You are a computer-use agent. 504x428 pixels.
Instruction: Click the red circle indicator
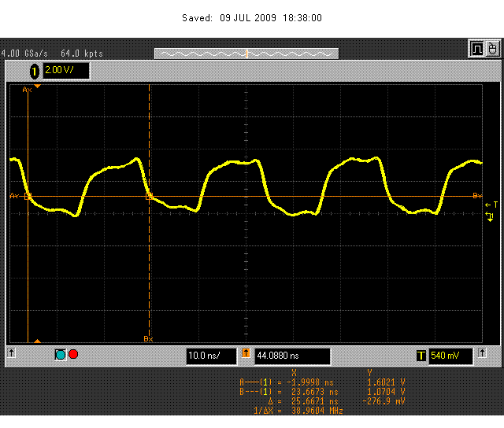73,354
